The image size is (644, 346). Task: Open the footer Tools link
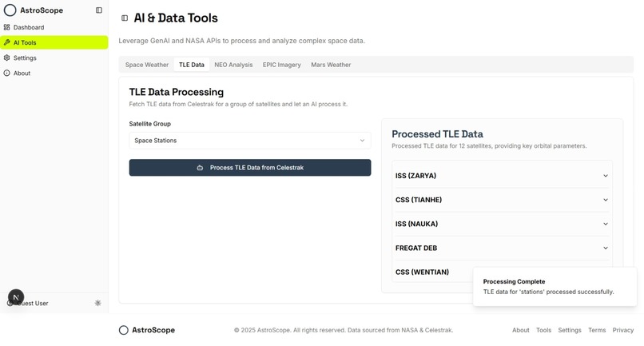click(x=543, y=330)
